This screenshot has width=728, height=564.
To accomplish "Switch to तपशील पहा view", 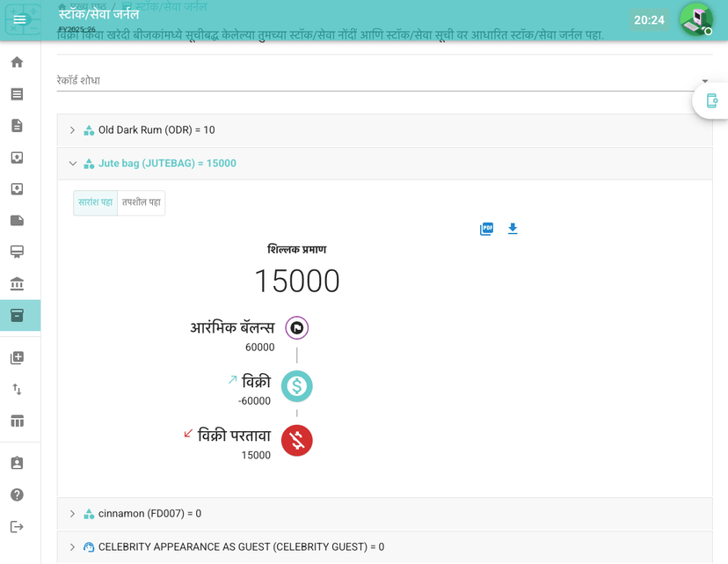I will coord(142,203).
